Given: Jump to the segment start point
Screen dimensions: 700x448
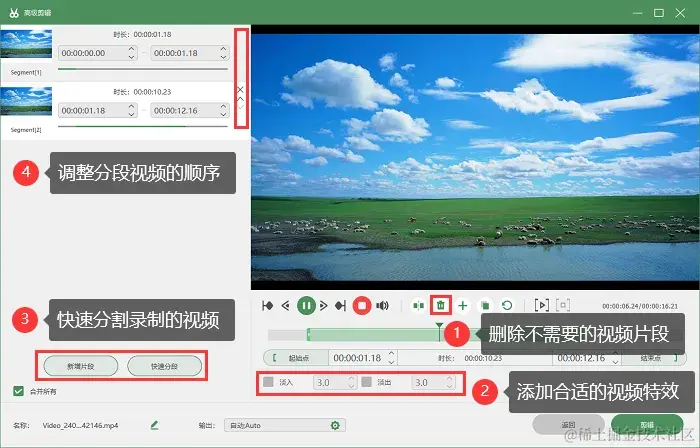Looking at the screenshot, I should pyautogui.click(x=267, y=306).
